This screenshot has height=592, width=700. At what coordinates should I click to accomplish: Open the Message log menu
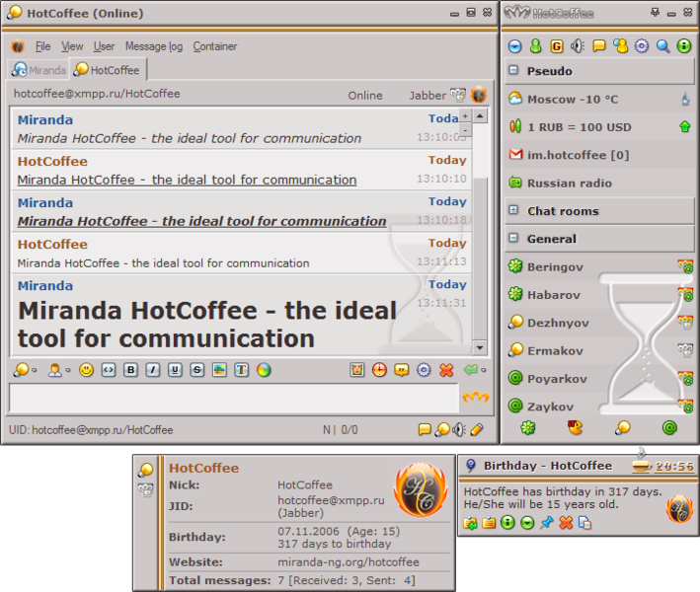point(154,46)
